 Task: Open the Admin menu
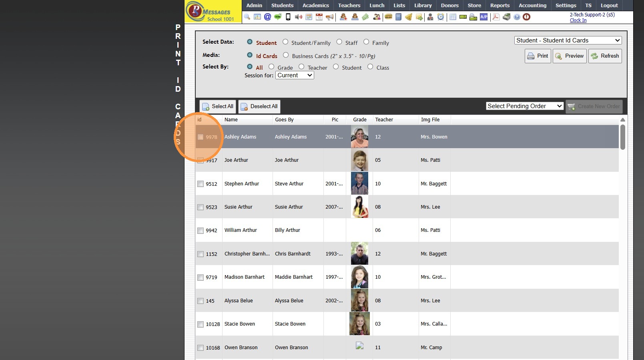254,5
